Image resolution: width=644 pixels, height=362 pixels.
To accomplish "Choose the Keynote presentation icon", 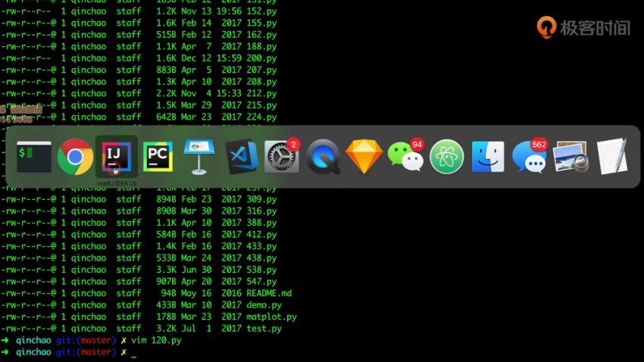I will (200, 157).
